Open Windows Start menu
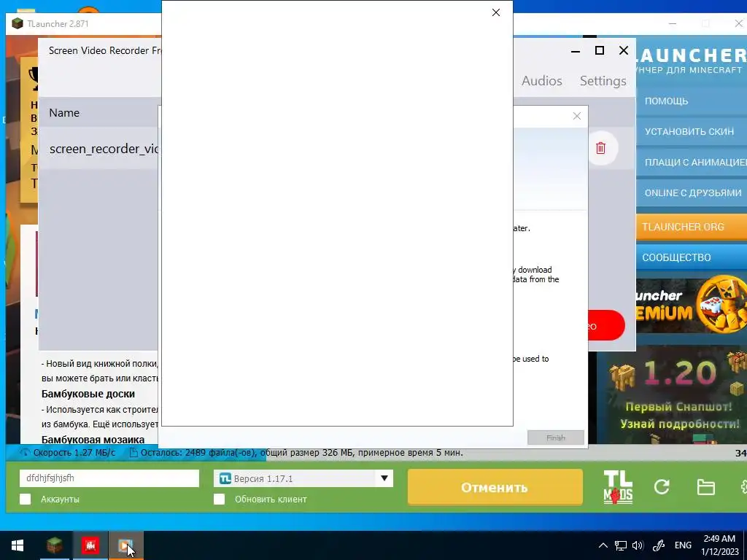Image resolution: width=747 pixels, height=560 pixels. pyautogui.click(x=18, y=545)
